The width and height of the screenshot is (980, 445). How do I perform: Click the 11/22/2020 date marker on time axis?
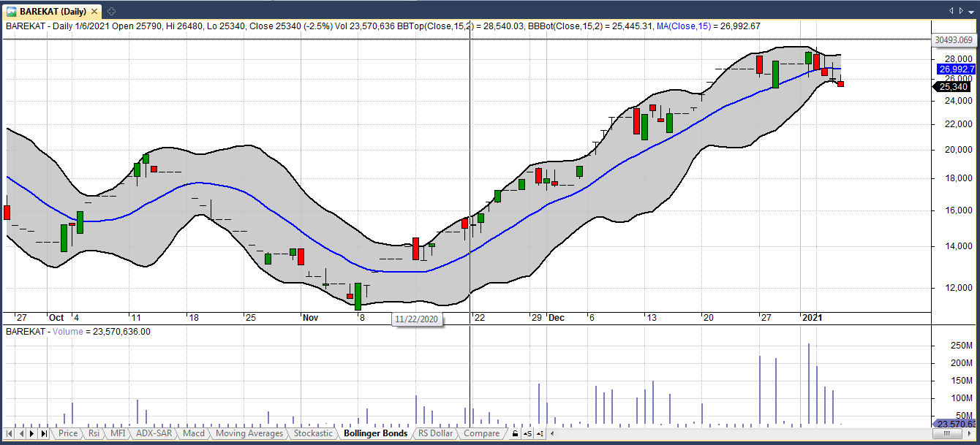point(418,319)
